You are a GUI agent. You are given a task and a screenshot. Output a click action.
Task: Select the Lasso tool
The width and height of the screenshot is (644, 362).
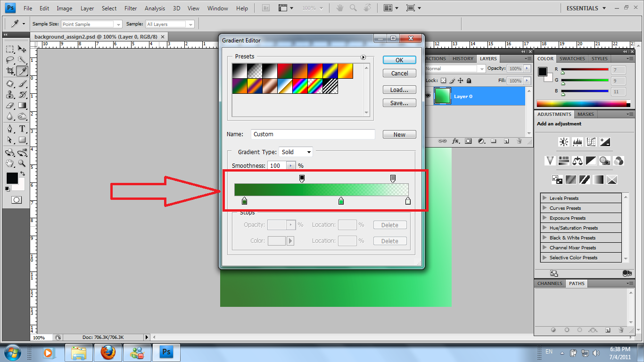[x=9, y=60]
